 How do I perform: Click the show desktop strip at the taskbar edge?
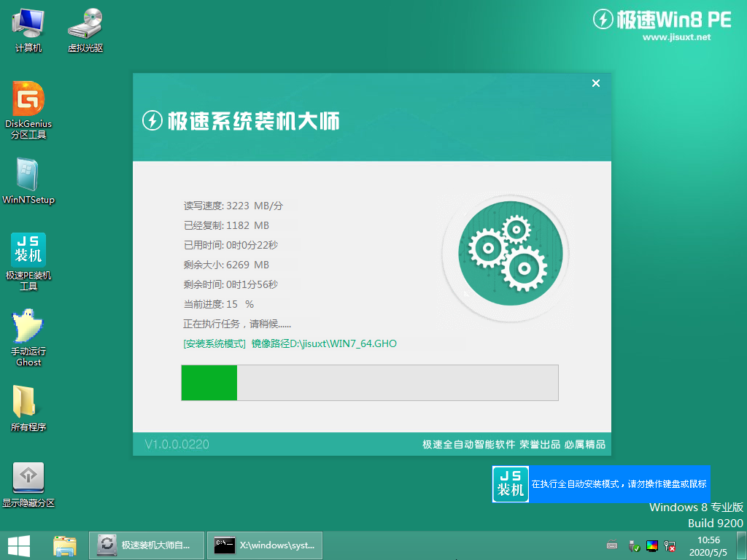coord(742,545)
